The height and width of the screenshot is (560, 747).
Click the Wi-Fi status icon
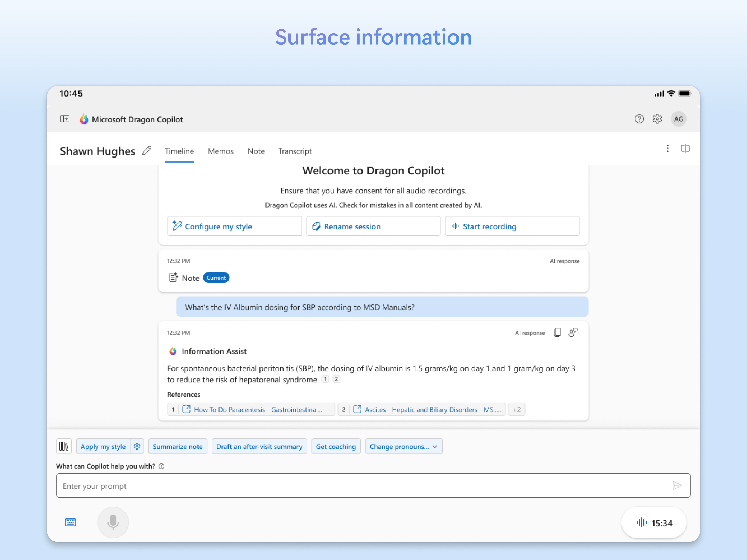point(671,93)
